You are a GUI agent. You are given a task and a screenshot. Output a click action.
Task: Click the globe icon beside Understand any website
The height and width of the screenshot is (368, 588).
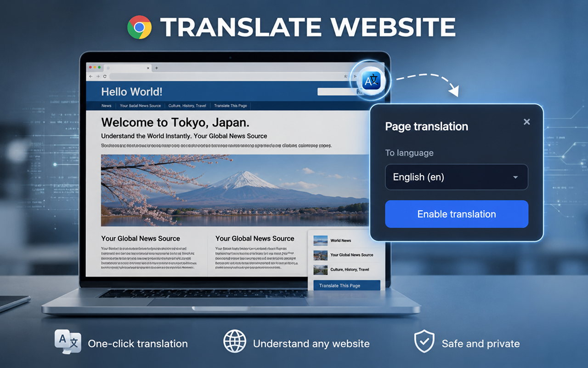[235, 342]
